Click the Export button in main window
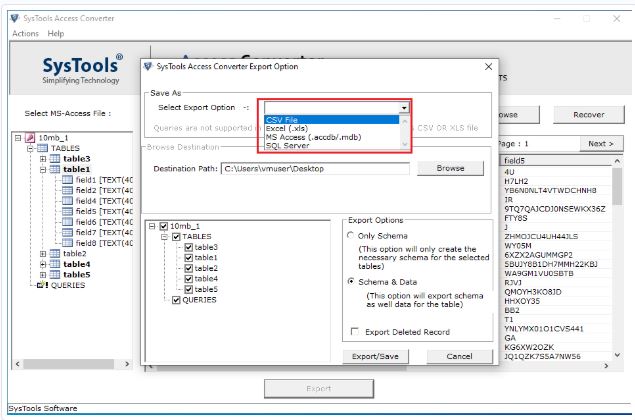 pos(319,388)
